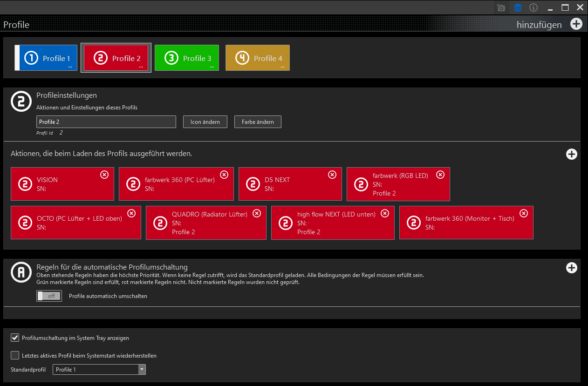
Task: Open the Standardprofil dropdown
Action: 142,370
